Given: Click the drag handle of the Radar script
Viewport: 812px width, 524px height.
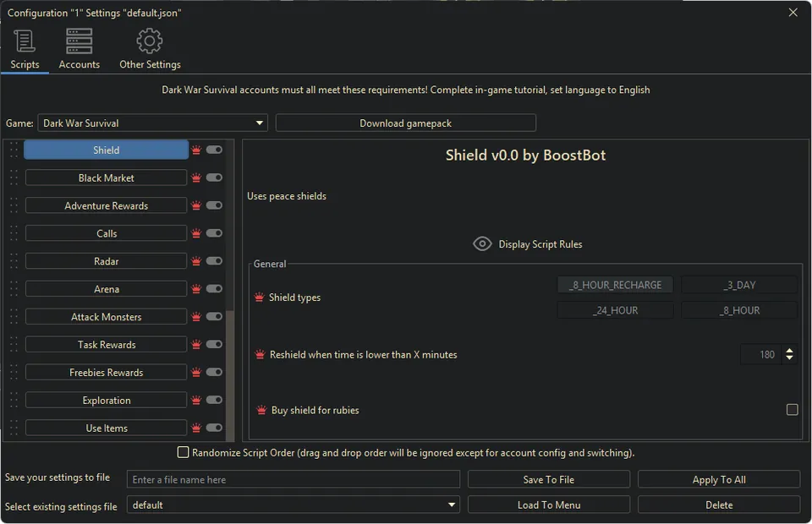Looking at the screenshot, I should (14, 261).
